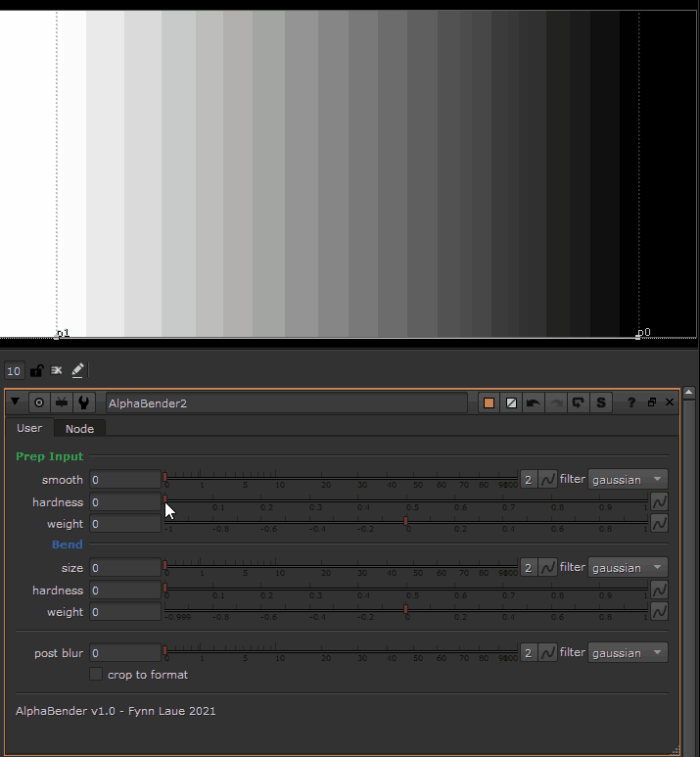700x757 pixels.
Task: Click the clear panels pencil icon
Action: click(x=78, y=370)
